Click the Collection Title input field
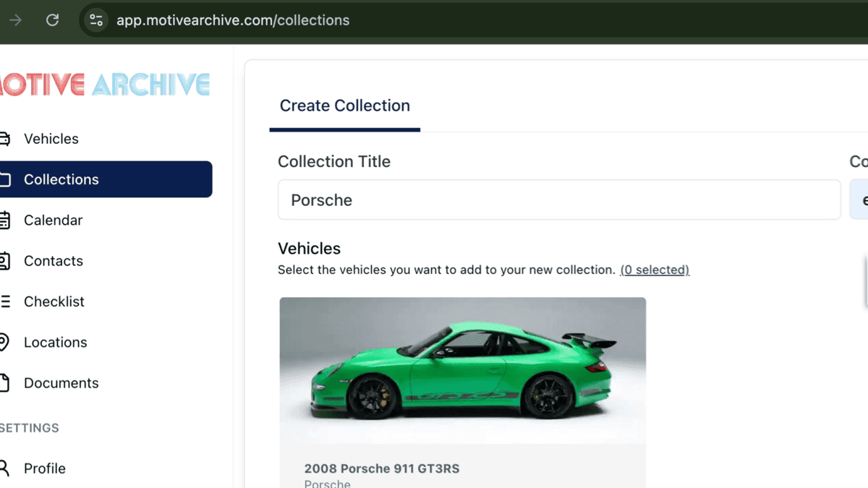 point(559,200)
